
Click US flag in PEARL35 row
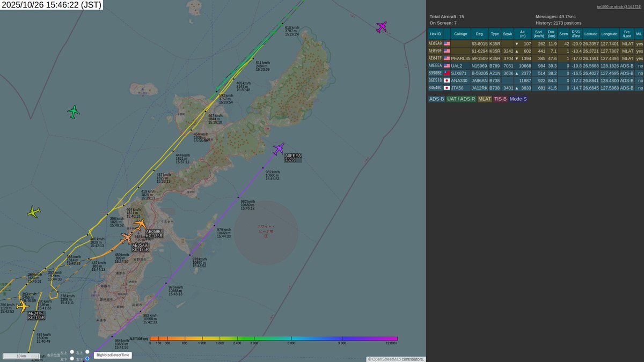[x=447, y=58]
